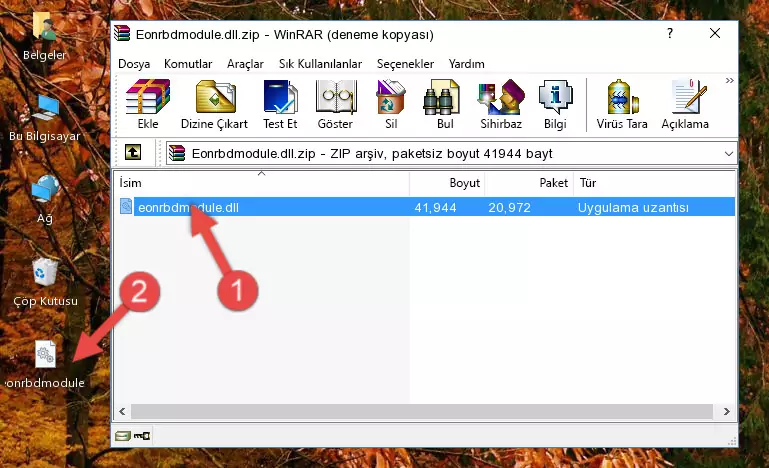This screenshot has width=769, height=468.
Task: Select the eonrbdmodule.dll file row
Action: 426,207
